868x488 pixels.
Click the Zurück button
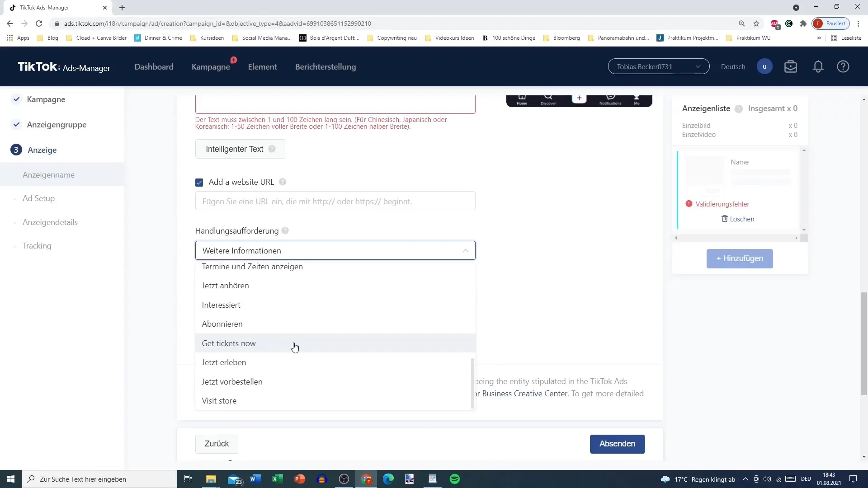(217, 444)
